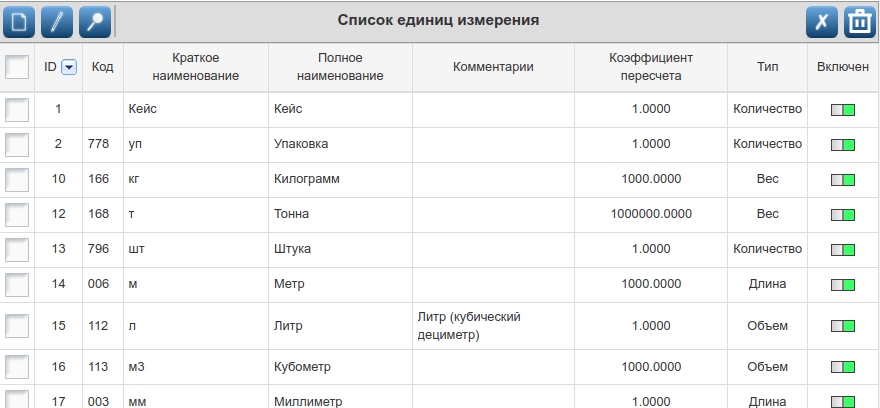The height and width of the screenshot is (408, 880).
Task: Click the Метр row name
Action: point(288,284)
